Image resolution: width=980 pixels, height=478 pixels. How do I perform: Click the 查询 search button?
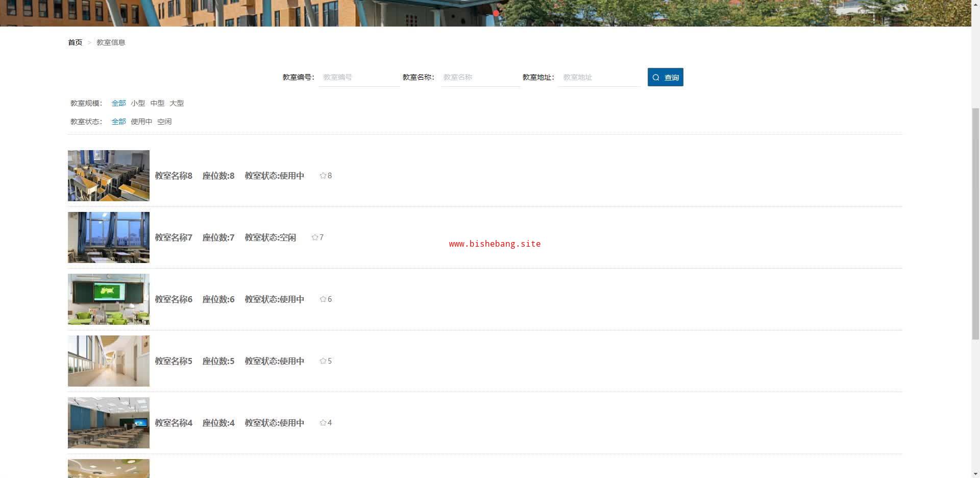[x=665, y=77]
